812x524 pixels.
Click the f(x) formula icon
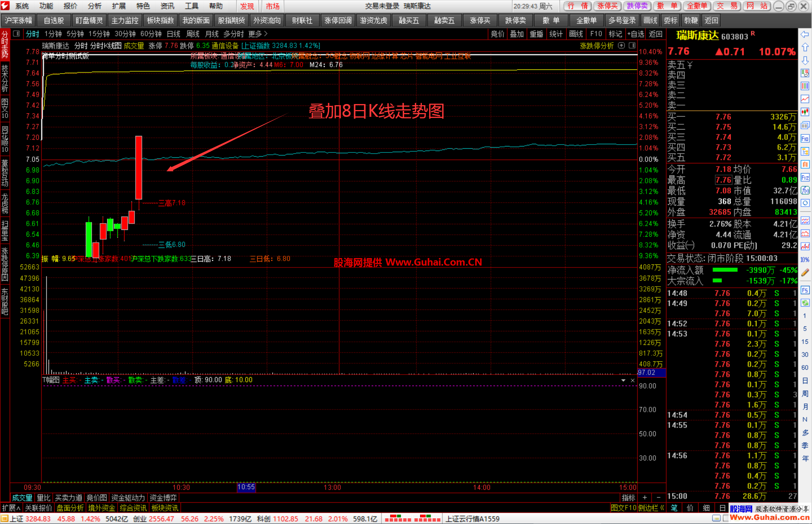point(804,190)
